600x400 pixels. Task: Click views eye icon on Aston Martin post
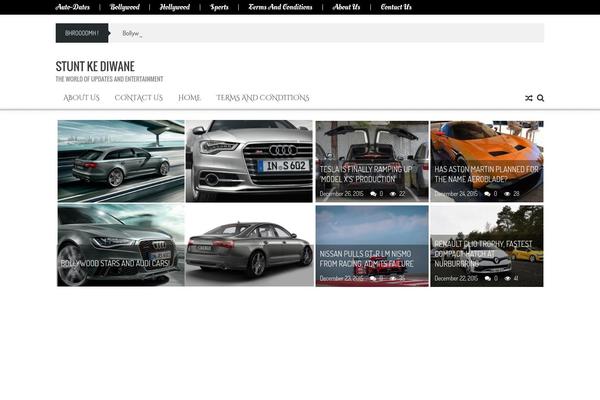point(507,194)
